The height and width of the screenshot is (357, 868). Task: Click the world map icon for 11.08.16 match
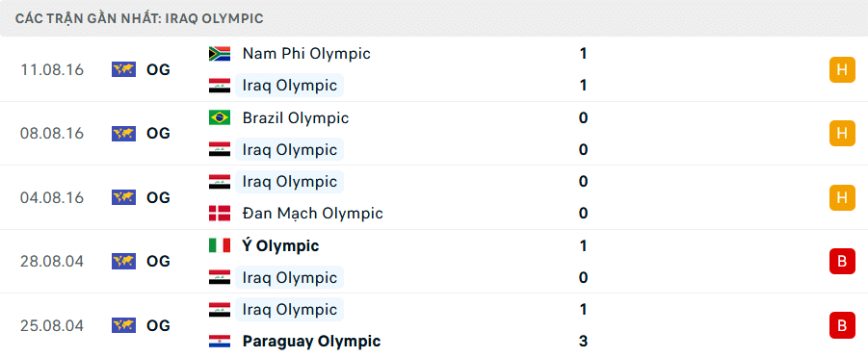point(123,69)
